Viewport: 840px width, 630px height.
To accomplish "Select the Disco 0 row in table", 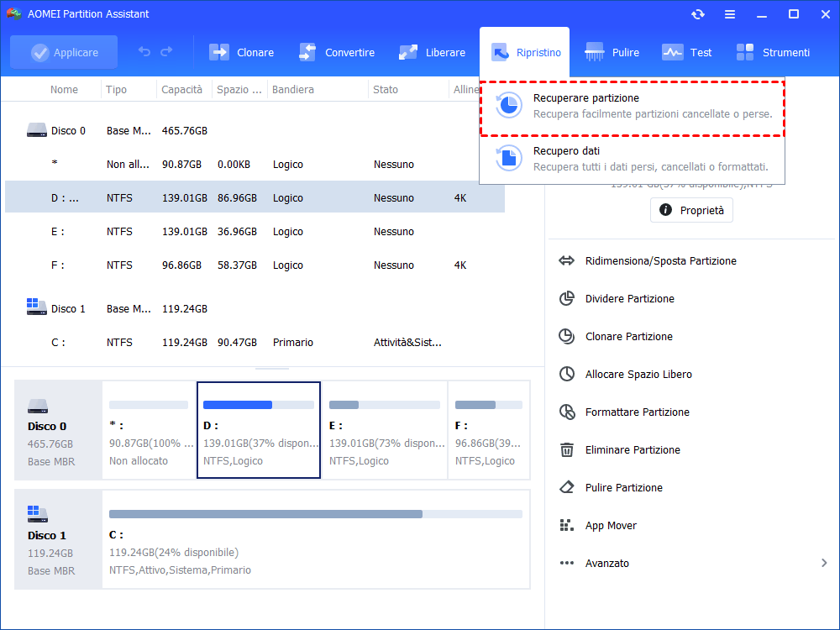I will click(255, 131).
